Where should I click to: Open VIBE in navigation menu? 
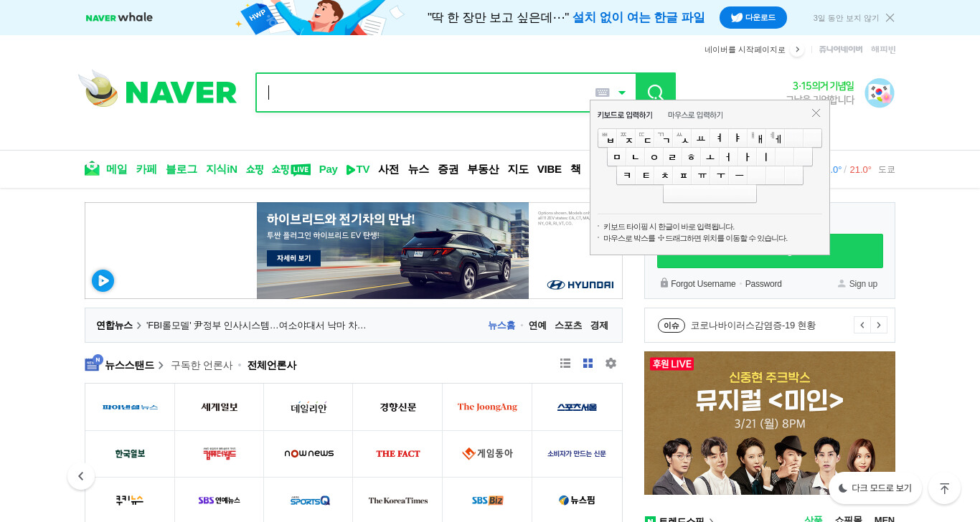(x=550, y=169)
